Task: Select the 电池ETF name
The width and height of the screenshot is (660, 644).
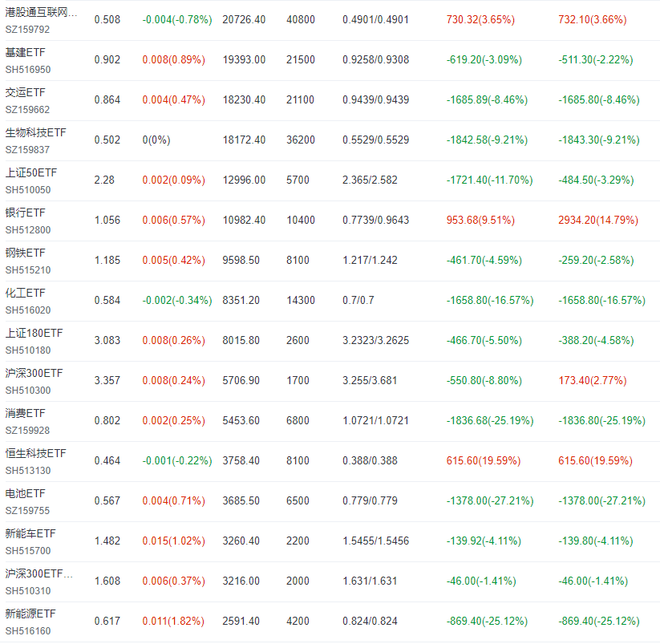Action: (25, 494)
